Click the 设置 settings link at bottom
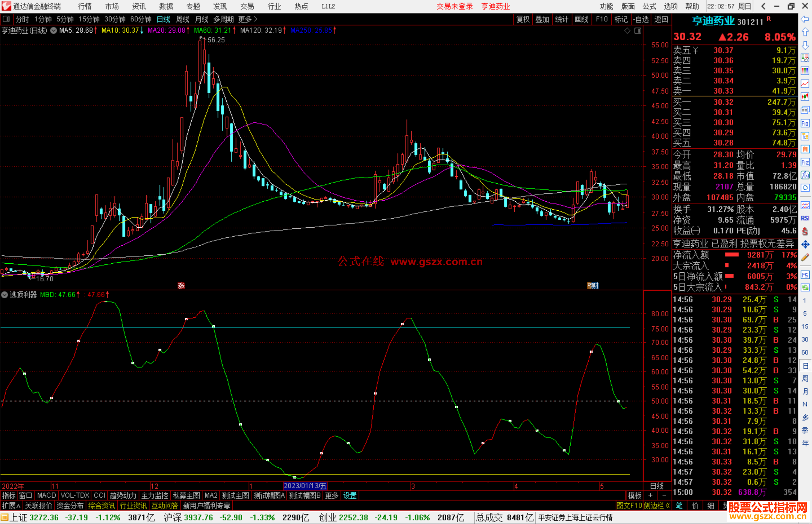 pos(350,495)
